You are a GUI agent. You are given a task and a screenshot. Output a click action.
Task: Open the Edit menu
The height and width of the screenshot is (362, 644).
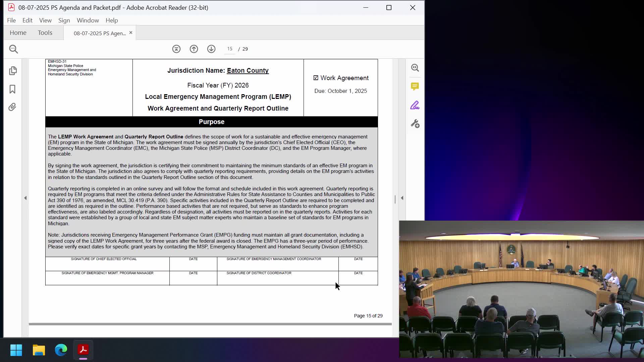pyautogui.click(x=28, y=20)
